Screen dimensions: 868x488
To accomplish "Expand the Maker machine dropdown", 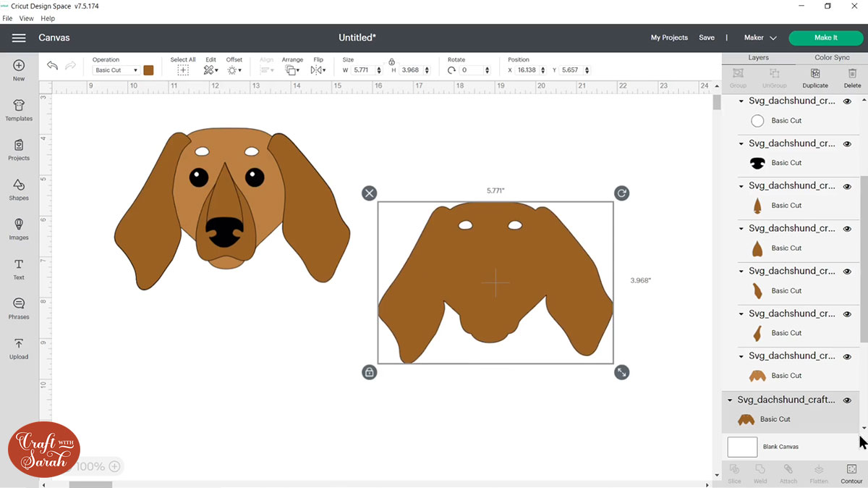I will pyautogui.click(x=760, y=38).
